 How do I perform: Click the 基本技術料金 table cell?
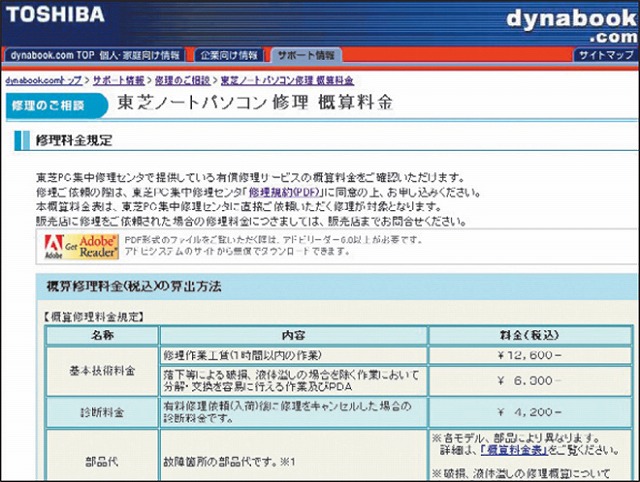[102, 371]
